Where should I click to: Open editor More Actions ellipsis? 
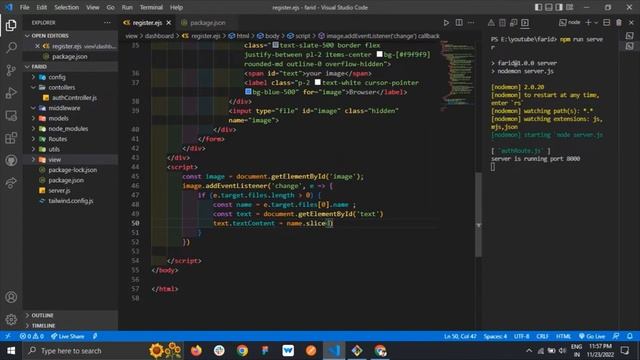(471, 23)
